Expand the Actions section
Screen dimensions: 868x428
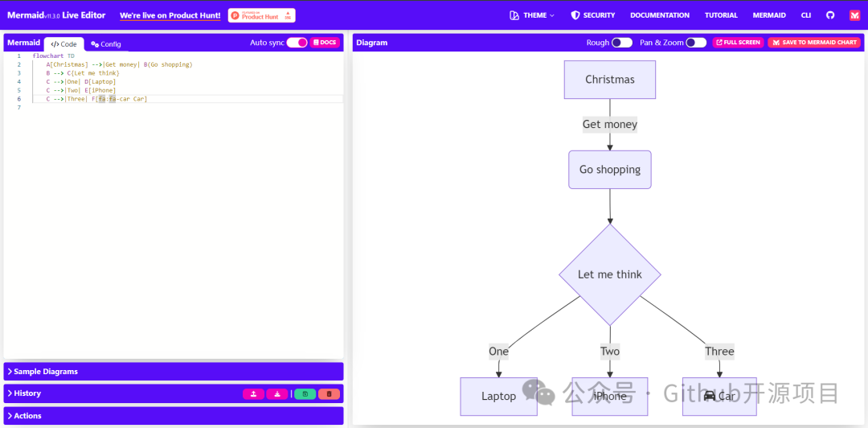174,416
